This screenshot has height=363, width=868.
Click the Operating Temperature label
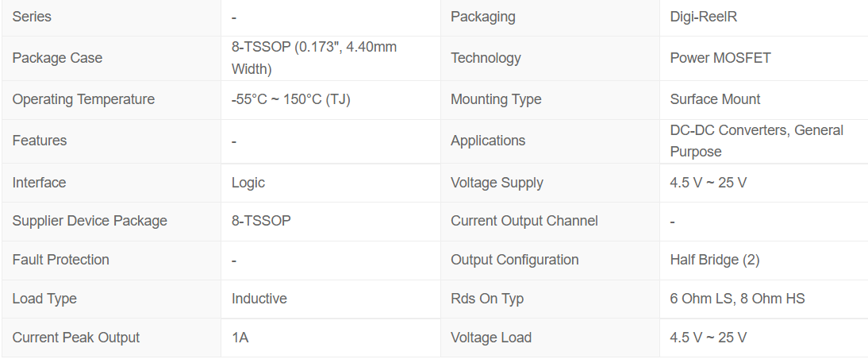(83, 99)
